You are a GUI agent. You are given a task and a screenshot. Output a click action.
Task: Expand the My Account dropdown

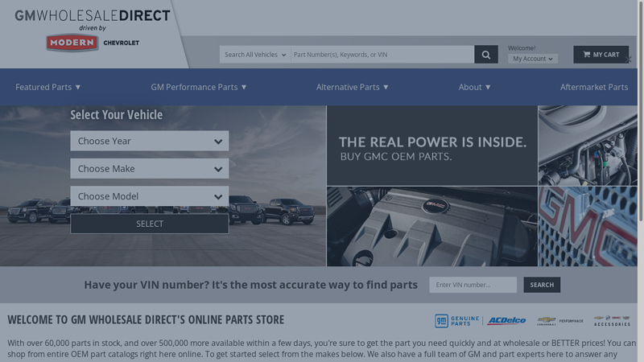(533, 59)
